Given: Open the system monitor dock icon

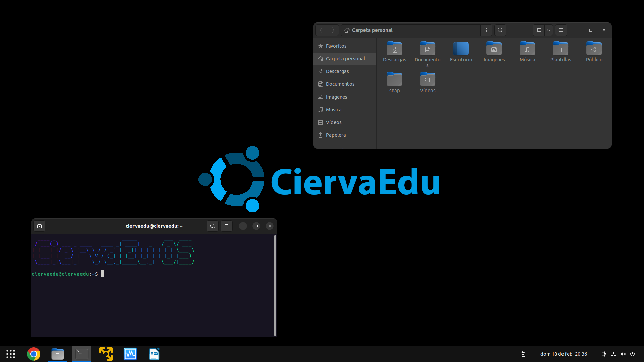Looking at the screenshot, I should [x=130, y=354].
